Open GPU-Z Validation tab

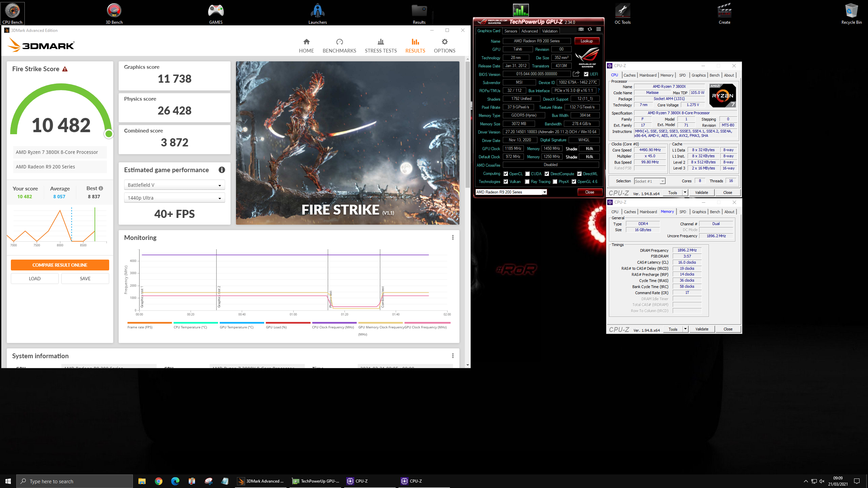(x=550, y=31)
